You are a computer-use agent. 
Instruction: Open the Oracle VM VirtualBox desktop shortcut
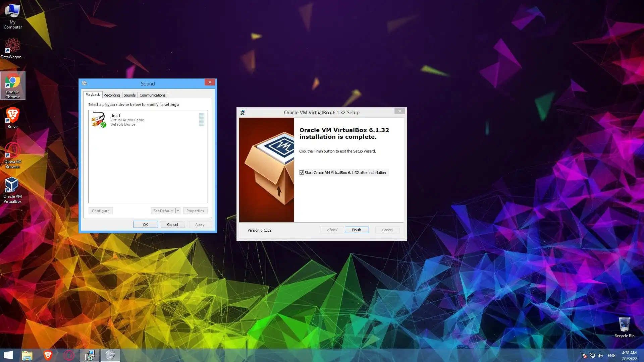[x=12, y=190]
